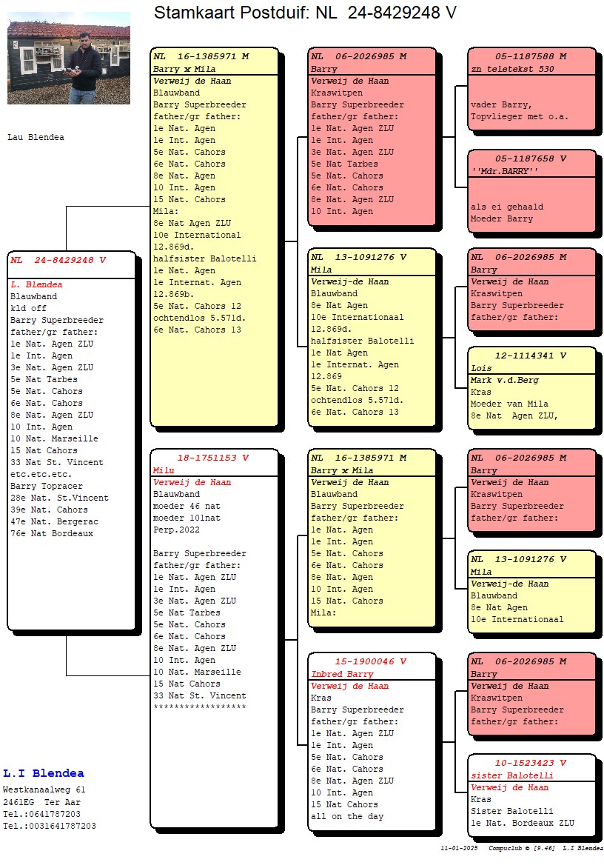
Task: Click ring number 05-1187588 M
Action: (x=531, y=56)
